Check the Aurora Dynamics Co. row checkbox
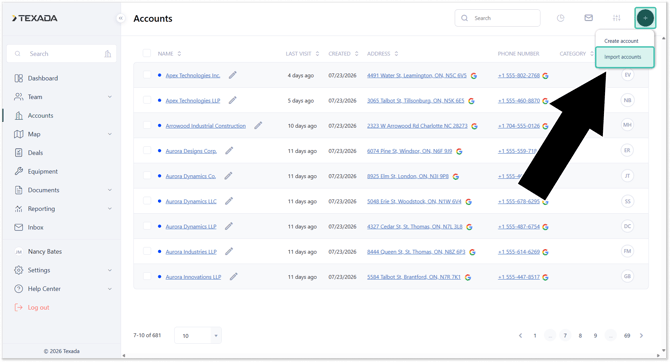This screenshot has width=670, height=362. (147, 176)
